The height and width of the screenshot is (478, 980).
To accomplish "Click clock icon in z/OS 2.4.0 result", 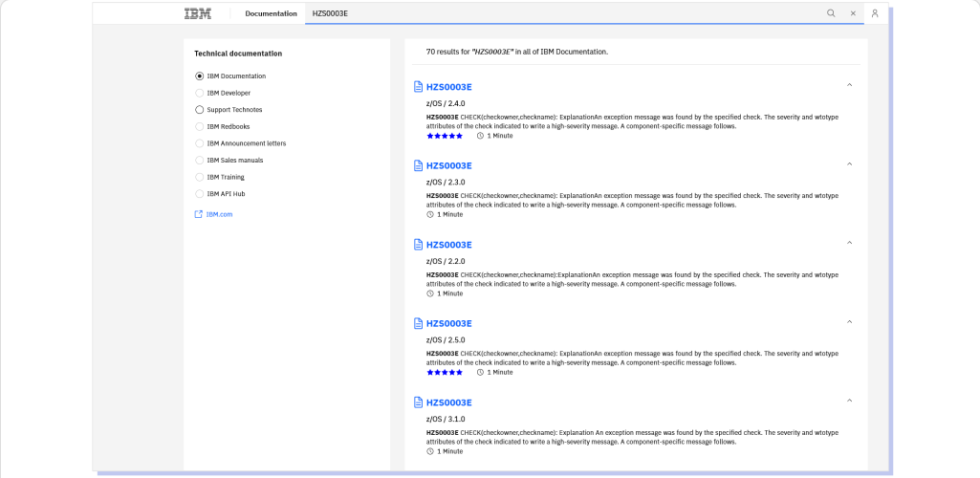I will [x=480, y=136].
